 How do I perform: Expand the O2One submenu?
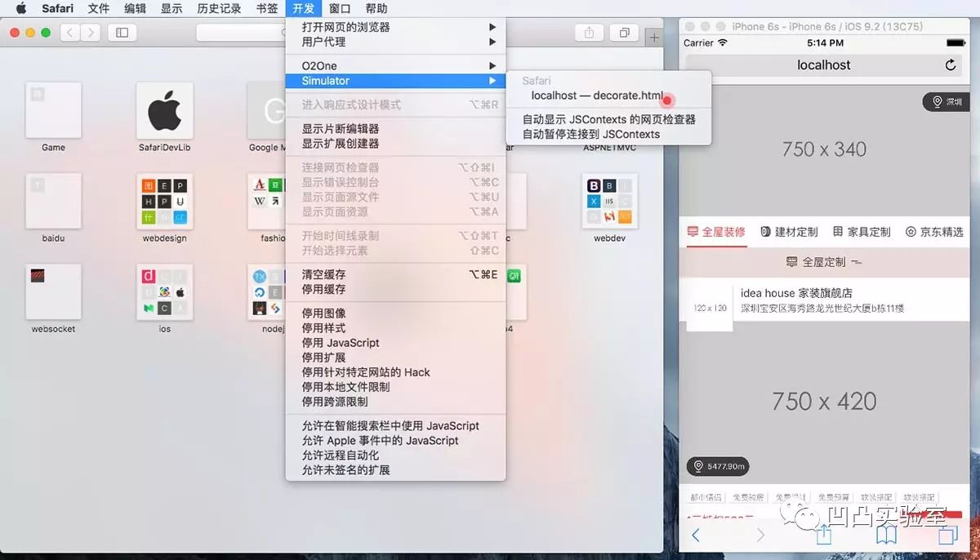(x=395, y=65)
